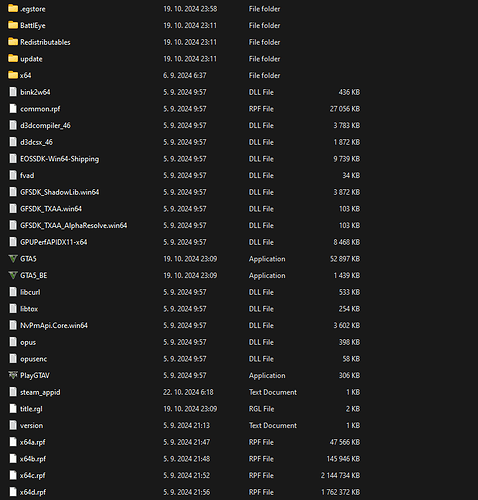The width and height of the screenshot is (478, 500).
Task: Select the x64a.rpf file icon
Action: pyautogui.click(x=13, y=442)
